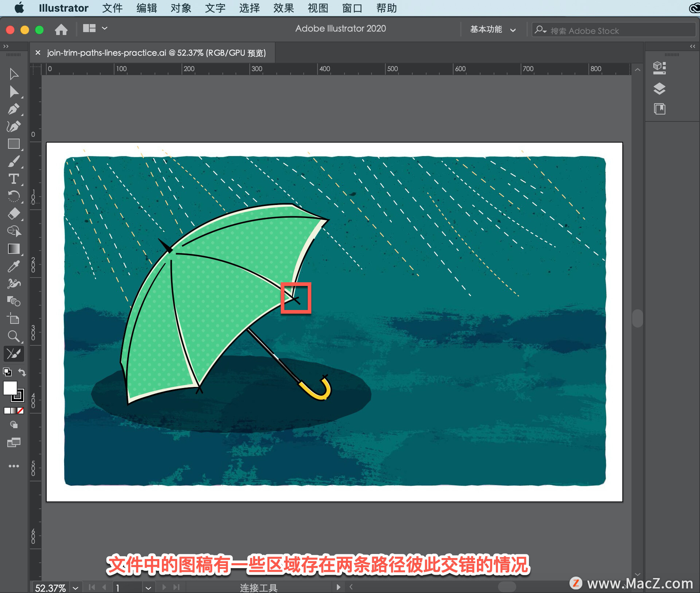
Task: Expand the left toolbar panel
Action: [x=6, y=46]
